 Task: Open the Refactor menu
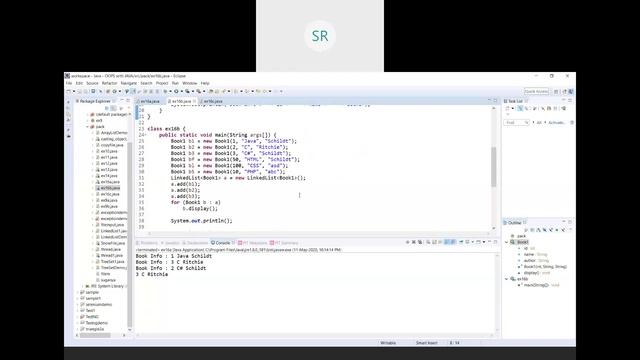coord(109,83)
